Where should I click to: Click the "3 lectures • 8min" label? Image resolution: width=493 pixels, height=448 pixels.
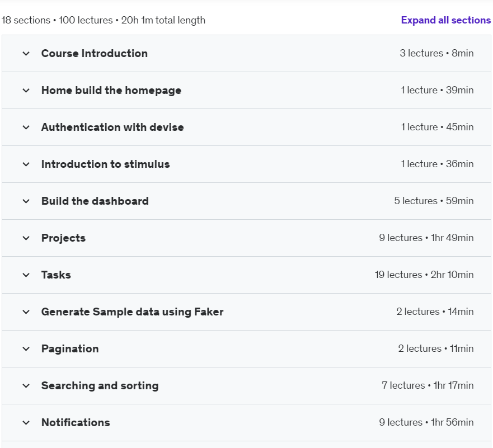click(x=436, y=53)
